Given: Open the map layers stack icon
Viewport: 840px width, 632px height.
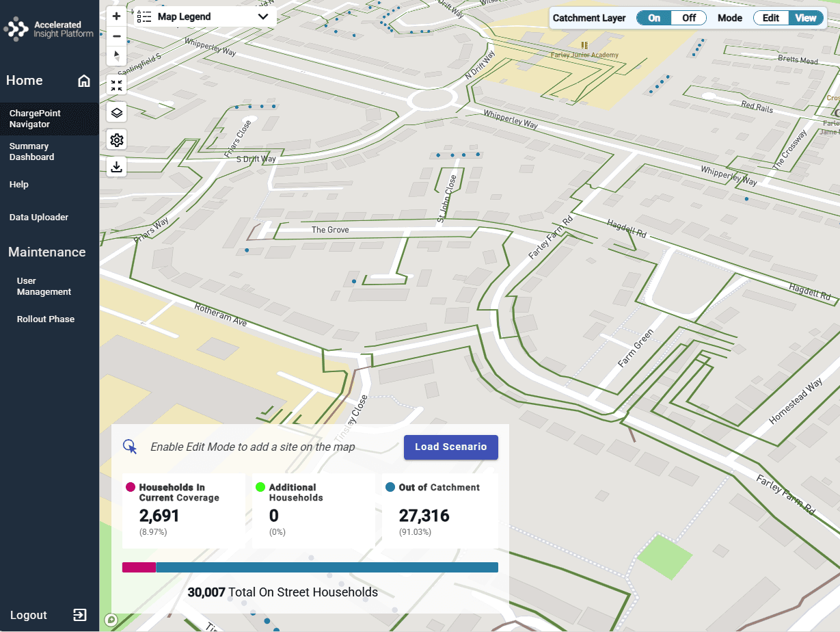Looking at the screenshot, I should [117, 113].
